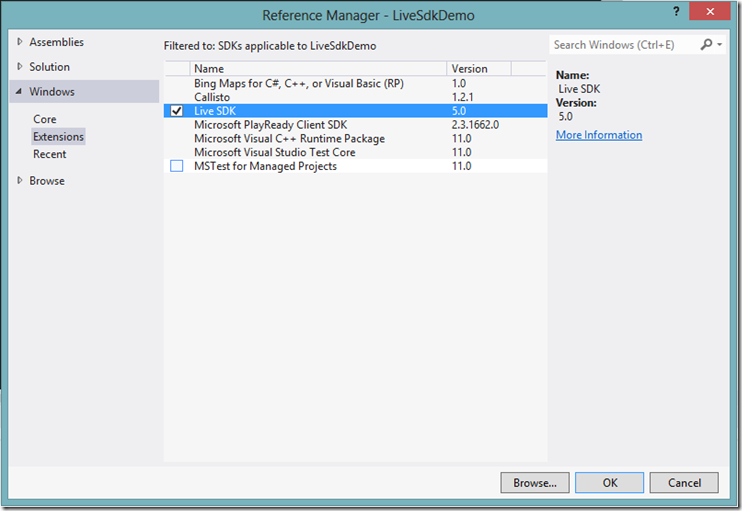This screenshot has width=742, height=511.
Task: Open the Extensions subcategory
Action: [58, 137]
